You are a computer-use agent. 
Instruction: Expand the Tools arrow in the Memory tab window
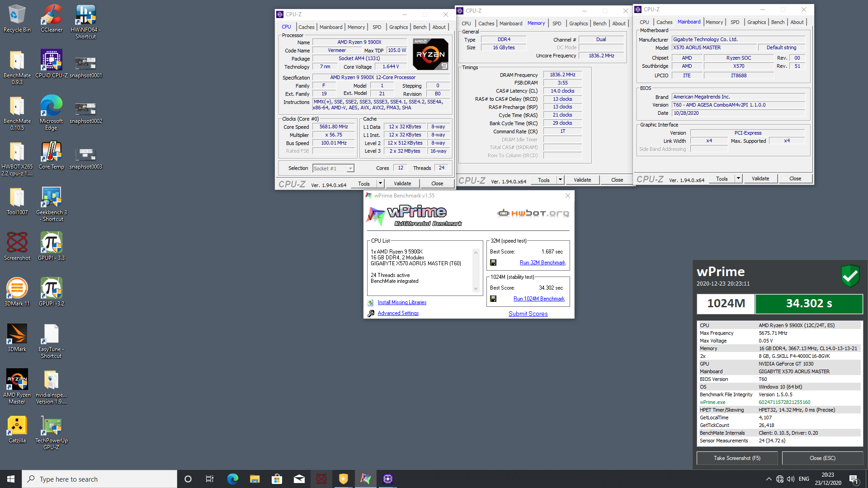click(560, 180)
